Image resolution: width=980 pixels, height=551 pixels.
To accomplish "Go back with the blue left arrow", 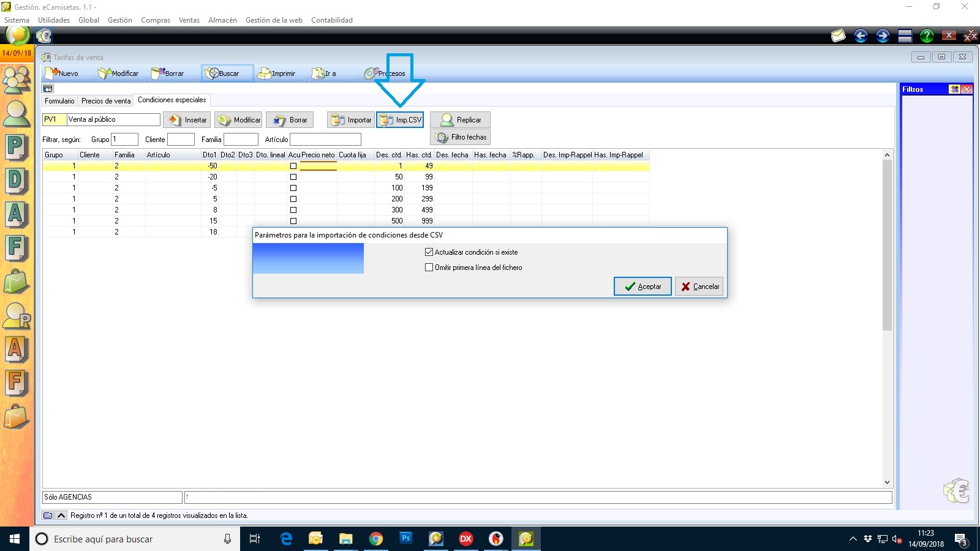I will pyautogui.click(x=861, y=36).
